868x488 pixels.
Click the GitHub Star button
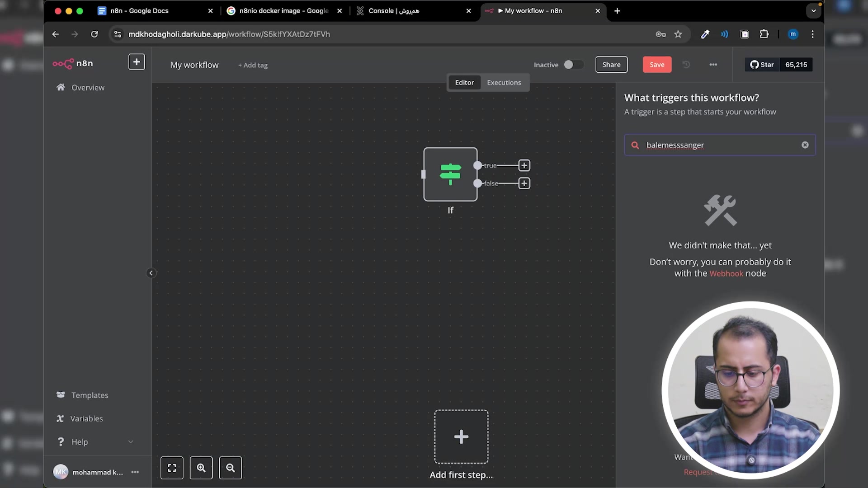[762, 65]
